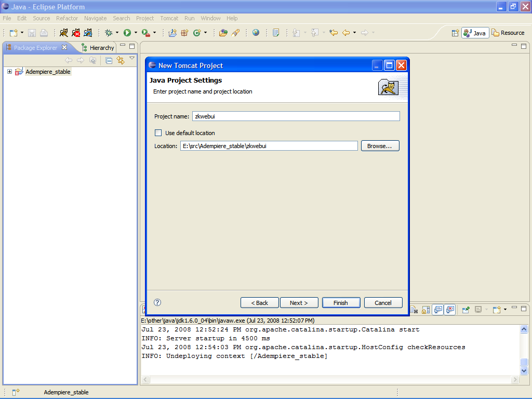Open the Window menu
This screenshot has height=399, width=532.
[x=210, y=18]
